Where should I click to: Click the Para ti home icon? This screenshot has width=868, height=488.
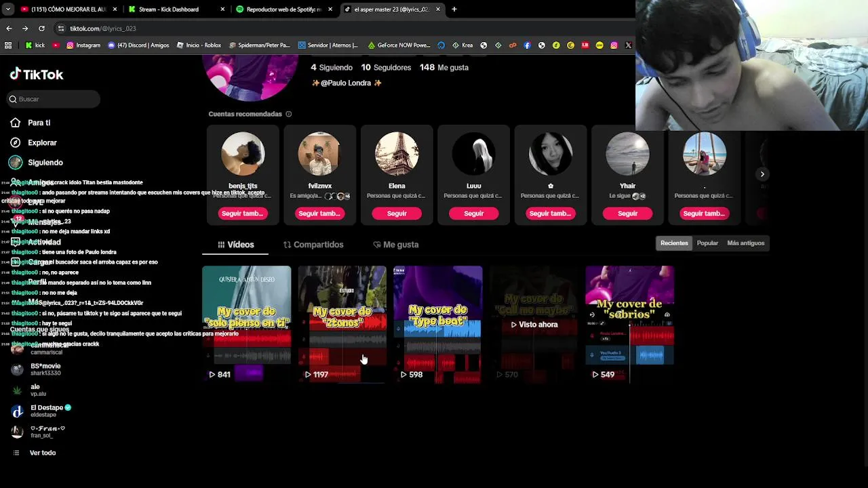pyautogui.click(x=16, y=123)
